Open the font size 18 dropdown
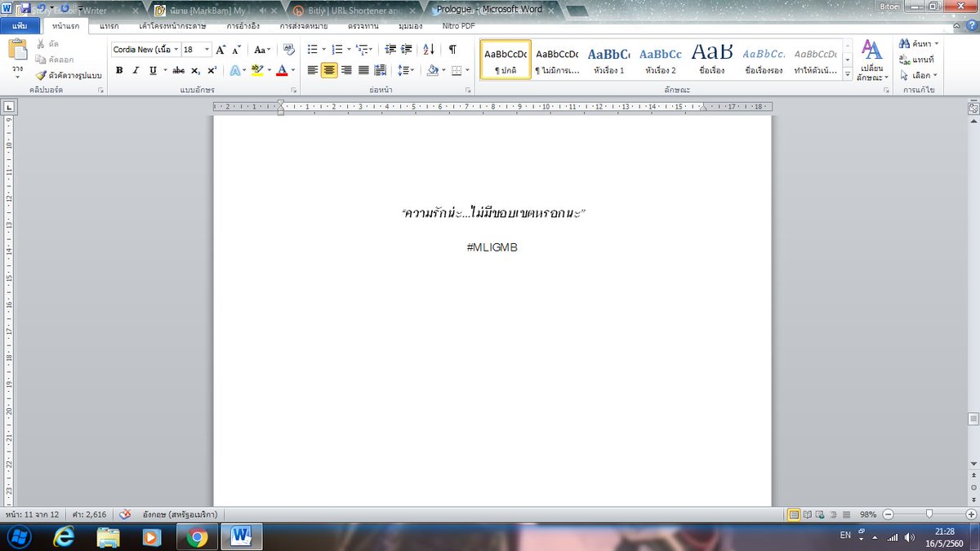 [x=207, y=50]
